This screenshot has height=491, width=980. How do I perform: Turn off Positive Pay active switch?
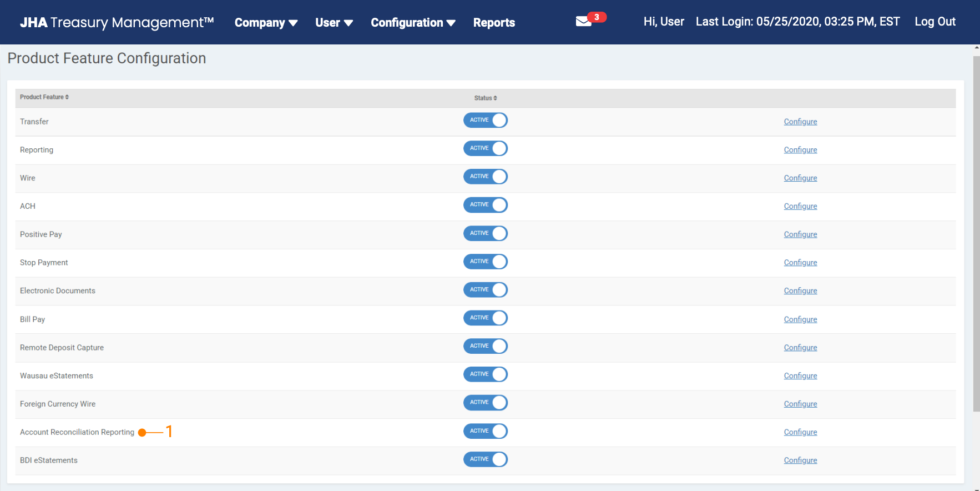pyautogui.click(x=486, y=233)
